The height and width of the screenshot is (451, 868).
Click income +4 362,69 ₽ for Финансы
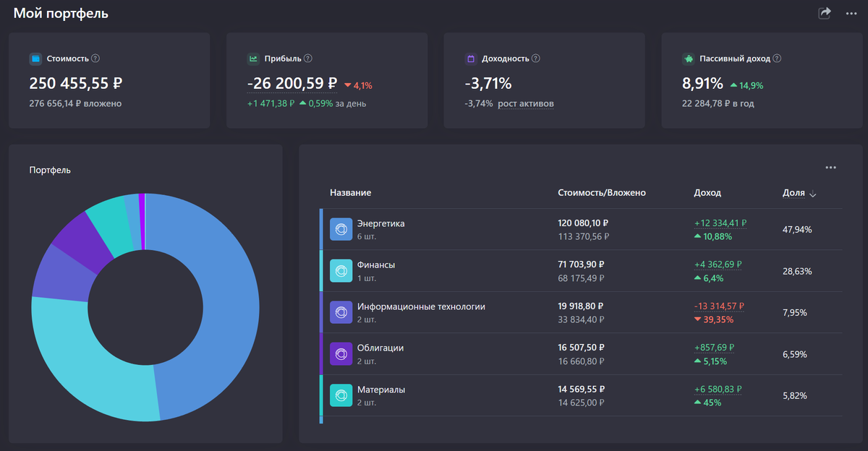(718, 265)
